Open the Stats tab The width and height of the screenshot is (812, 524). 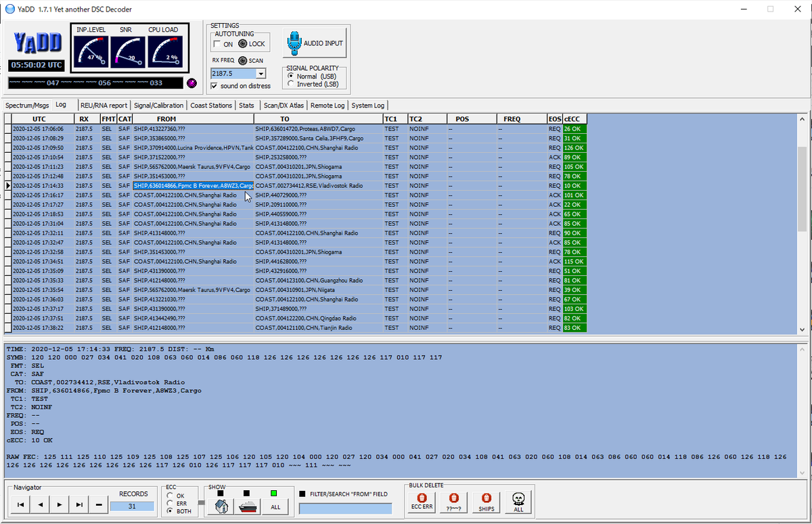pyautogui.click(x=246, y=105)
